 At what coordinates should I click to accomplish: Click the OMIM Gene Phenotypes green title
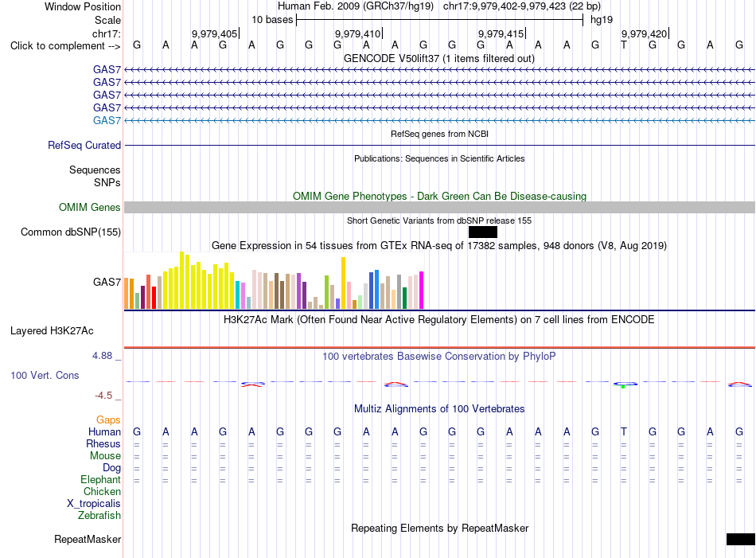pos(440,197)
